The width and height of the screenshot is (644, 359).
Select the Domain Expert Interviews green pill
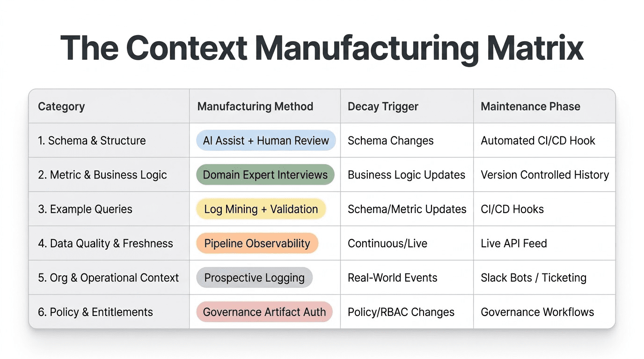pos(265,175)
